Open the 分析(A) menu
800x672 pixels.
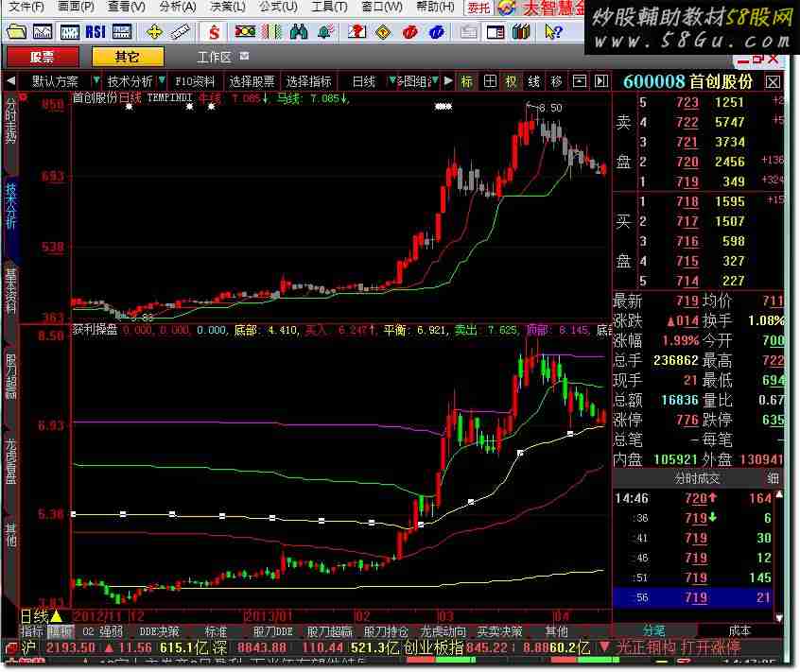click(x=178, y=8)
